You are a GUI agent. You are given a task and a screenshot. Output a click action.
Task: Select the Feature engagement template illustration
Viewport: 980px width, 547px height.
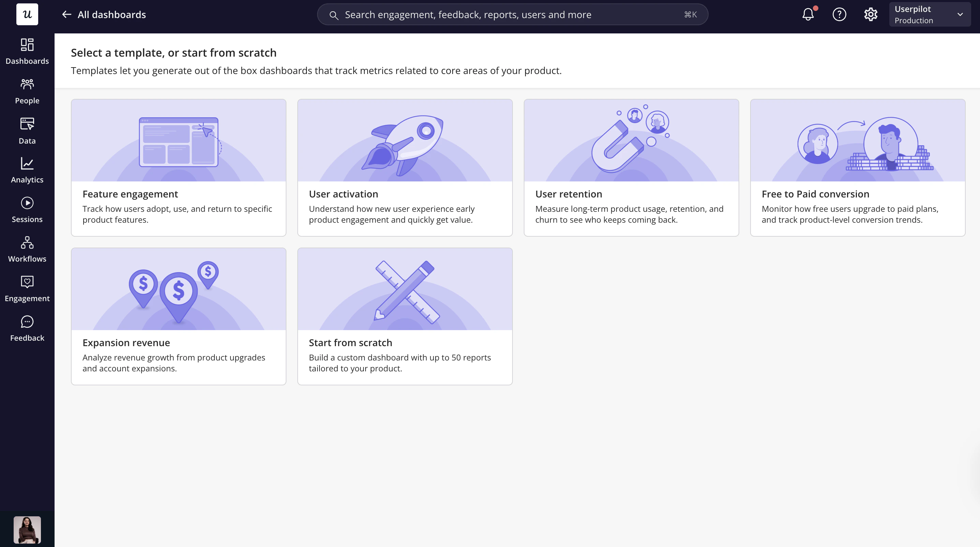(178, 141)
